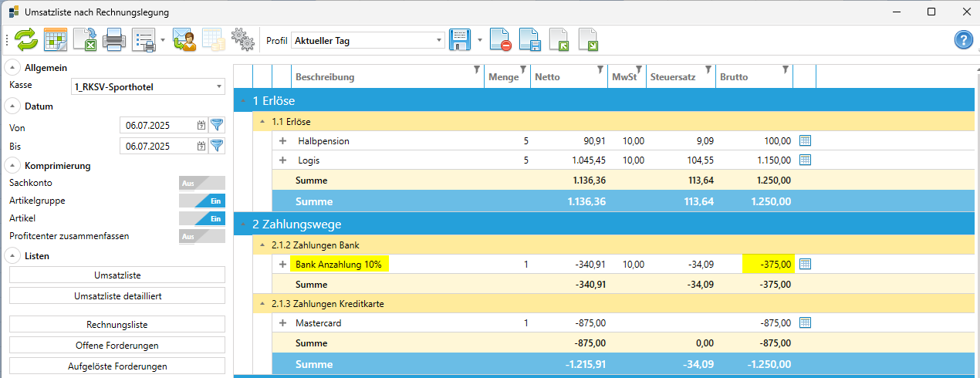
Task: Expand the Logis row with plus sign
Action: point(282,160)
